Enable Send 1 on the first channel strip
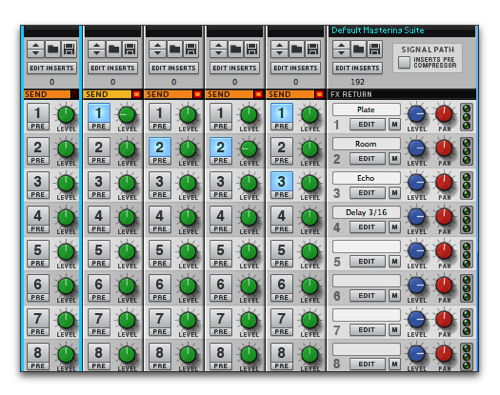500x395 pixels. [38, 113]
